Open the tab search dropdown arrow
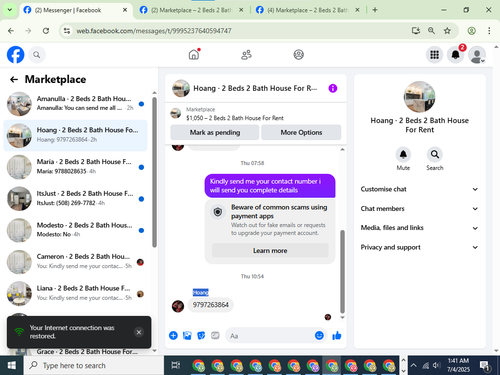 (x=10, y=10)
